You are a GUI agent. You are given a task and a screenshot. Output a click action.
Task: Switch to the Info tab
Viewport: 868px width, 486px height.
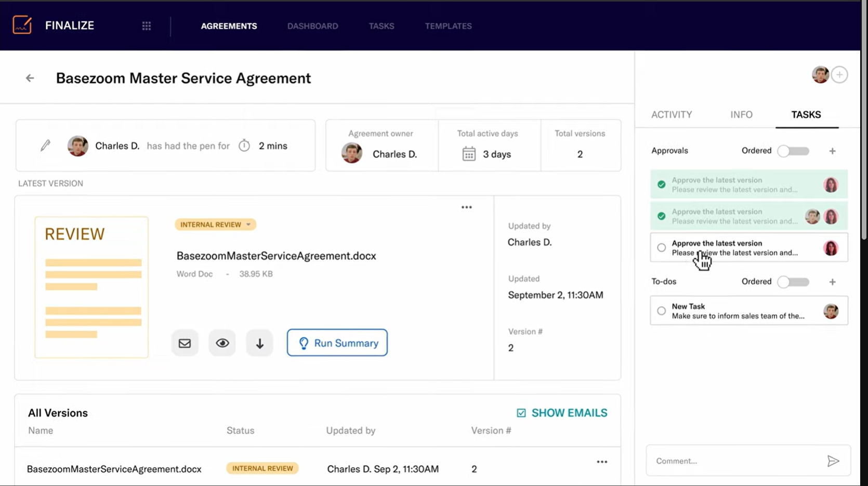tap(741, 114)
